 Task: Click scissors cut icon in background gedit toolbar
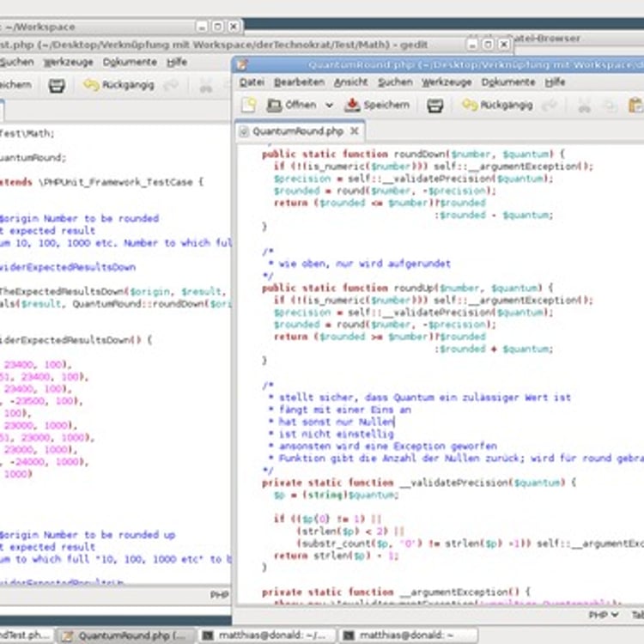point(205,85)
